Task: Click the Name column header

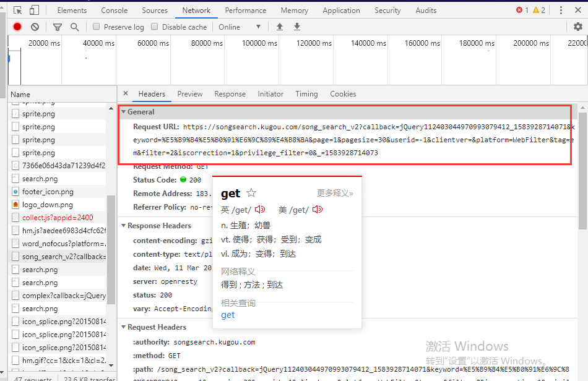Action: pos(63,95)
